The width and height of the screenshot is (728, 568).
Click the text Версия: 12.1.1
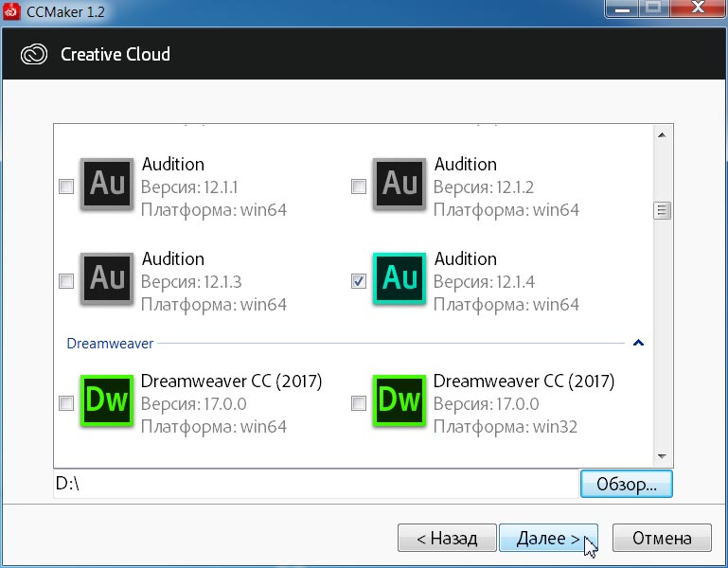[x=189, y=187]
